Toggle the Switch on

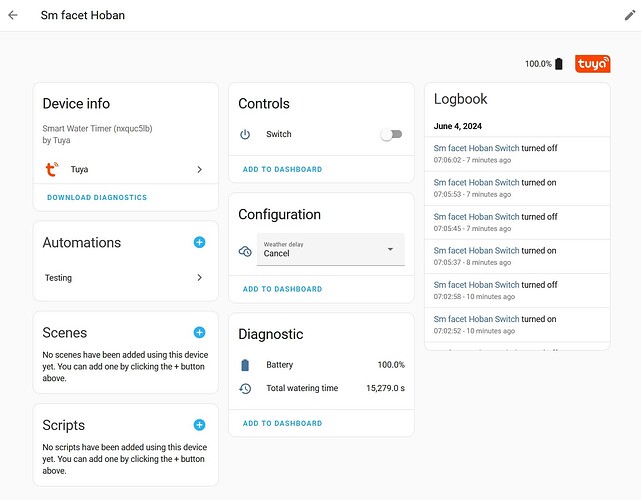point(391,134)
